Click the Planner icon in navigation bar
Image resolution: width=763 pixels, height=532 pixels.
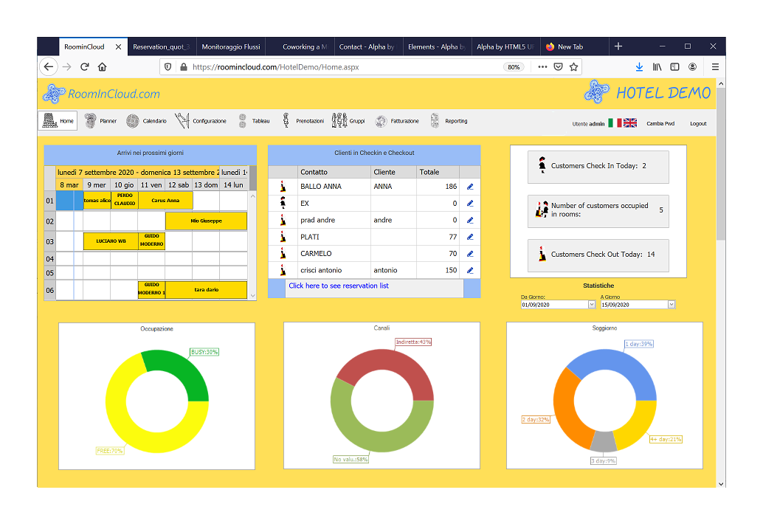click(90, 121)
